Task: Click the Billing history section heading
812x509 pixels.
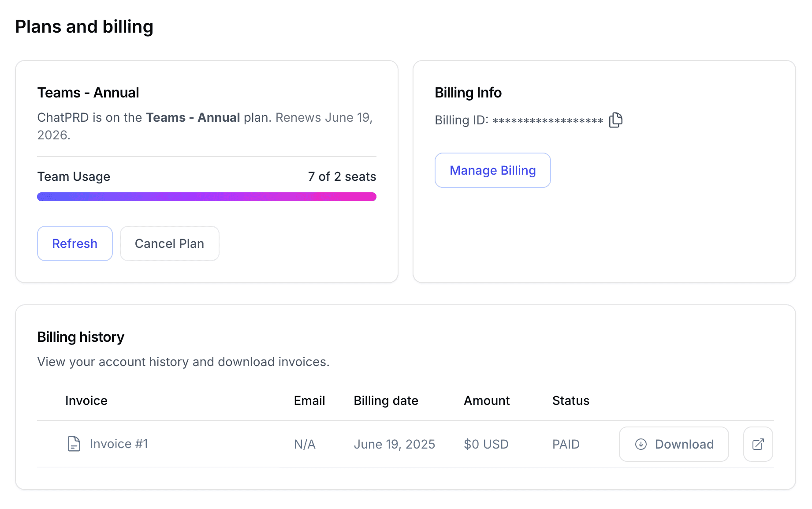Action: coord(81,337)
